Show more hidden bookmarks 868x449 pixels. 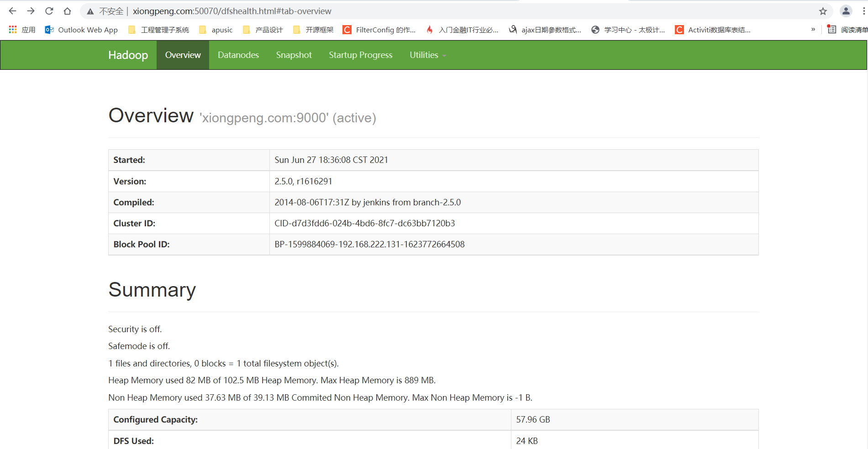pyautogui.click(x=813, y=30)
